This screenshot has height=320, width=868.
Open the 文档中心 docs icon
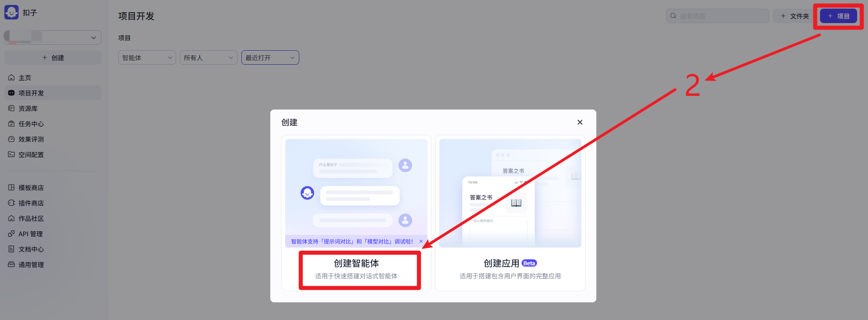[x=11, y=249]
